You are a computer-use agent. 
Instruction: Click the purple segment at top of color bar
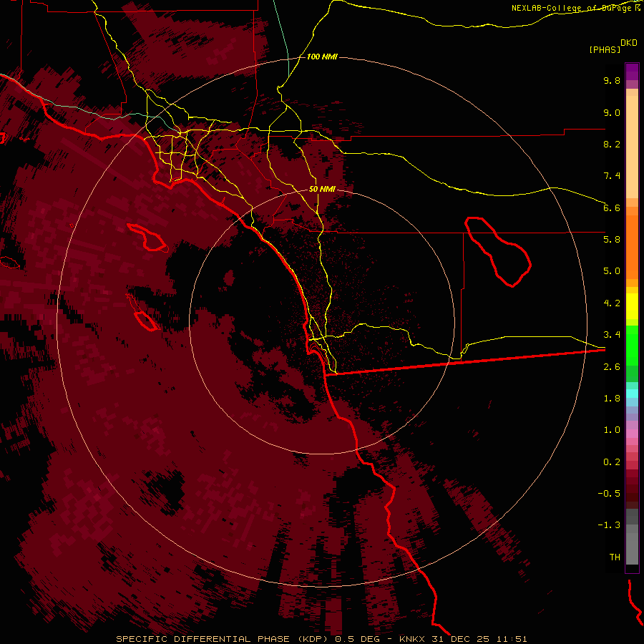[x=632, y=72]
